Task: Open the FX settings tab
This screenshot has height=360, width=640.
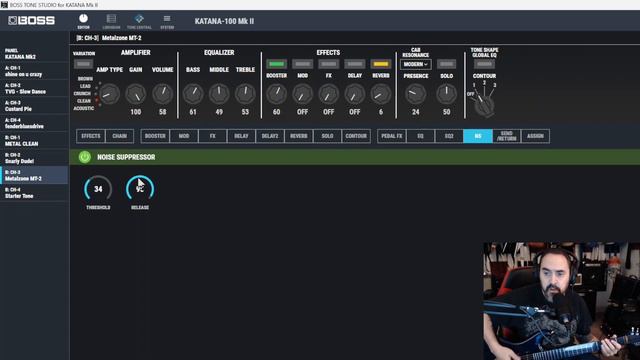Action: point(213,136)
